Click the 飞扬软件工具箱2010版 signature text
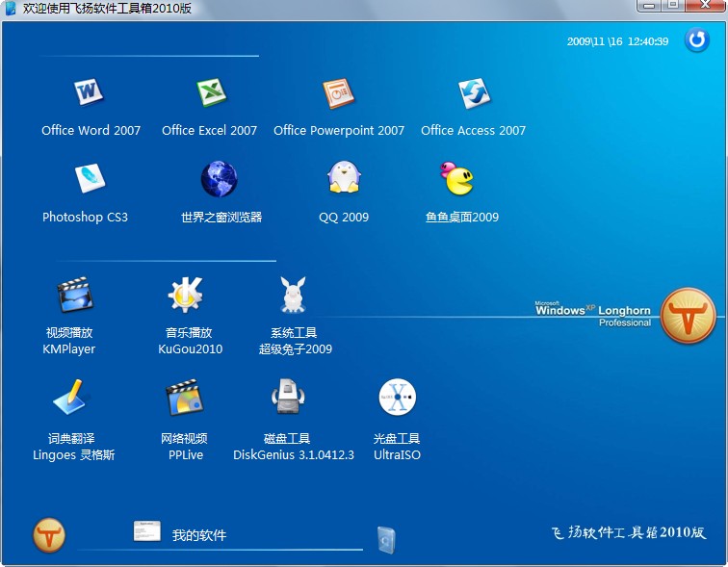 click(x=629, y=532)
